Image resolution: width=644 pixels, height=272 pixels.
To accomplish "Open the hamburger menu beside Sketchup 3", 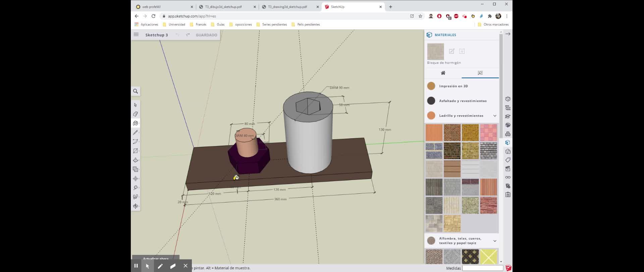I will (136, 35).
